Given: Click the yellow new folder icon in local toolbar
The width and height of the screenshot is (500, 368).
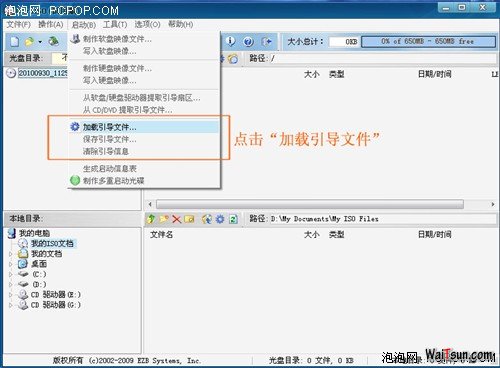Looking at the screenshot, I should coord(164,219).
